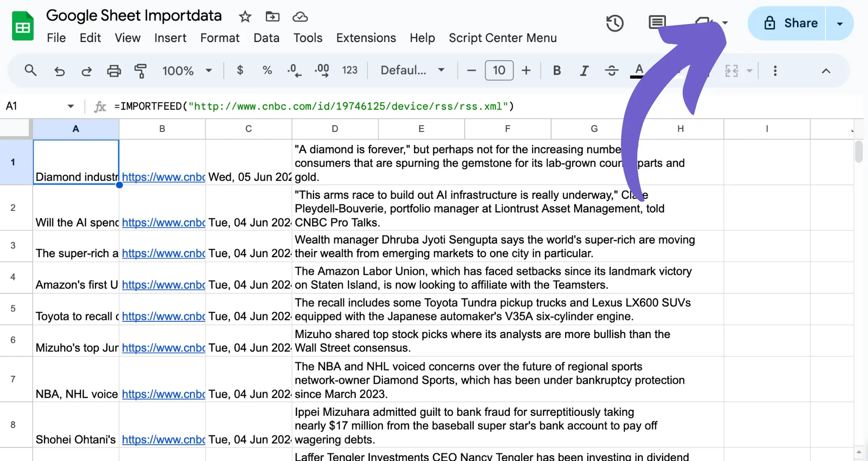Open the Extensions menu
The width and height of the screenshot is (868, 461).
tap(366, 38)
